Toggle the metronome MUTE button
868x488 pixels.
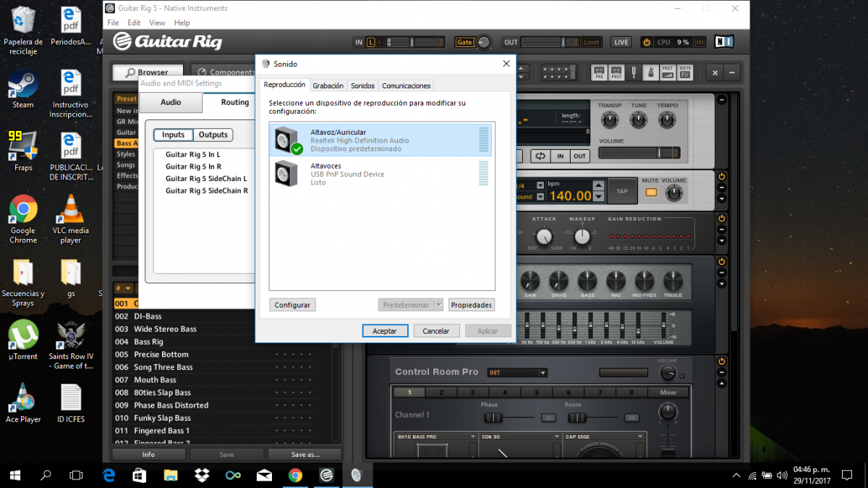(651, 193)
